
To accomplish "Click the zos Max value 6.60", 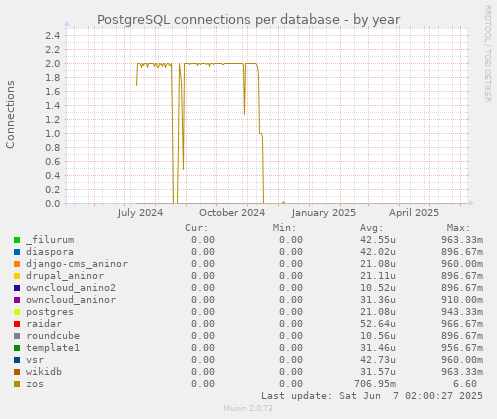I will [x=465, y=384].
